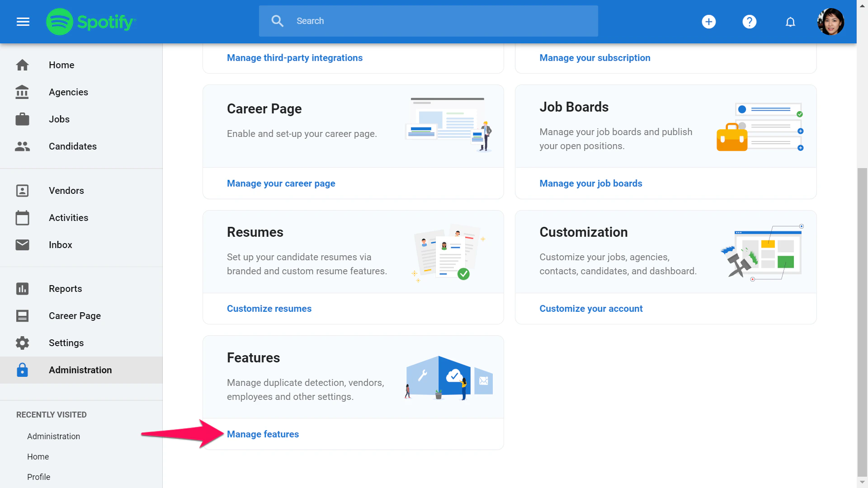The height and width of the screenshot is (488, 868).
Task: Click the Inbox envelope icon
Action: tap(22, 245)
